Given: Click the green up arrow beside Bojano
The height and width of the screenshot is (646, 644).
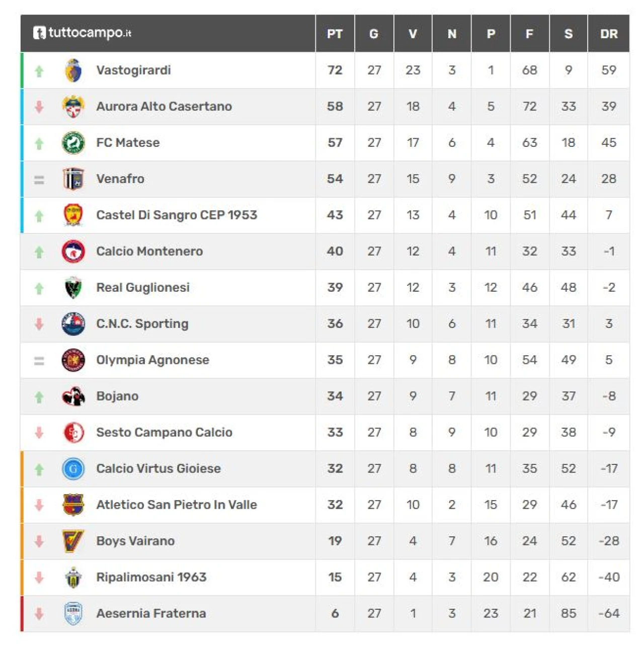Looking at the screenshot, I should pos(39,397).
